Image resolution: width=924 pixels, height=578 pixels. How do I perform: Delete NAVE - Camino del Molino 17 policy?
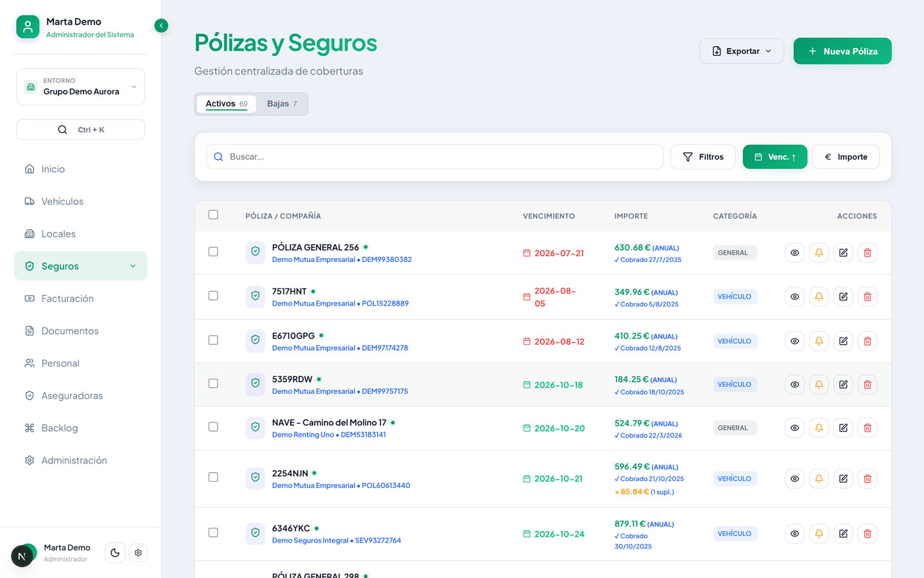868,428
